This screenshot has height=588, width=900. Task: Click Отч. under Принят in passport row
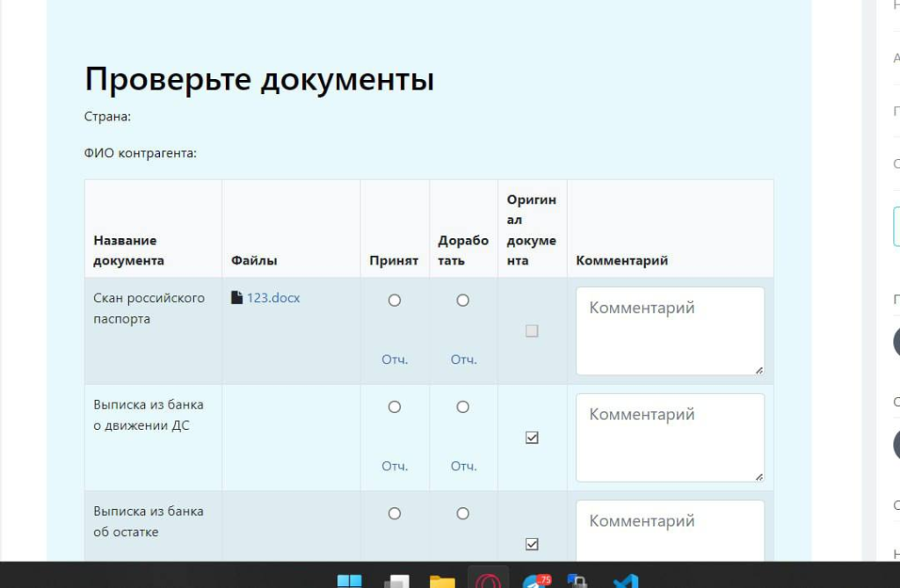pyautogui.click(x=395, y=359)
